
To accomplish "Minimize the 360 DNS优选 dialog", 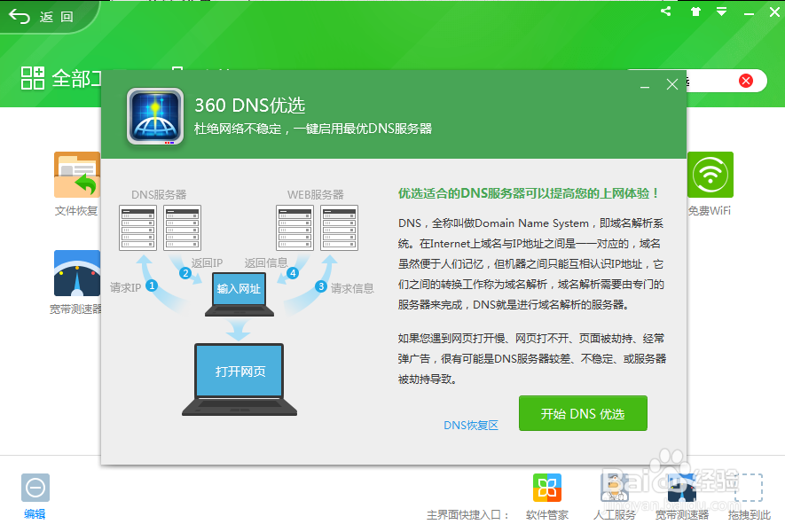I will pyautogui.click(x=645, y=86).
